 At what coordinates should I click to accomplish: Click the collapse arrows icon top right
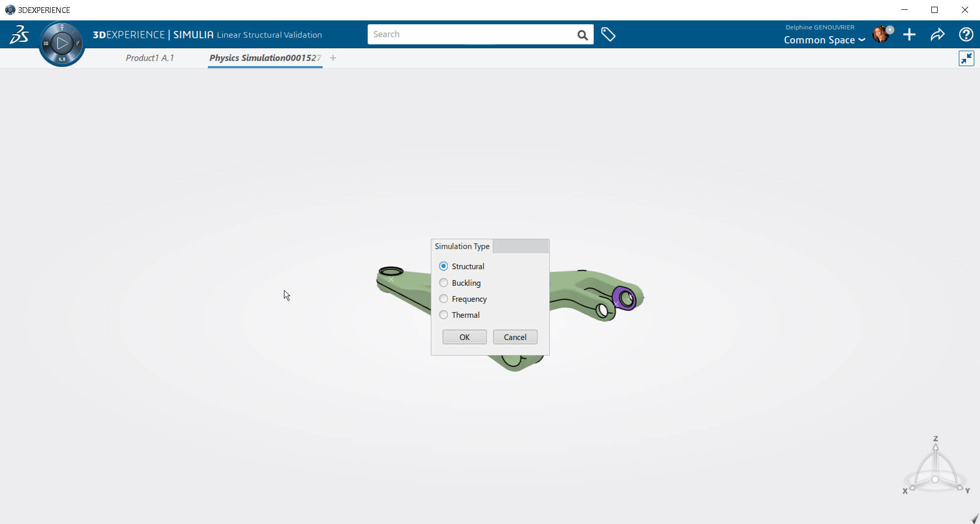966,58
